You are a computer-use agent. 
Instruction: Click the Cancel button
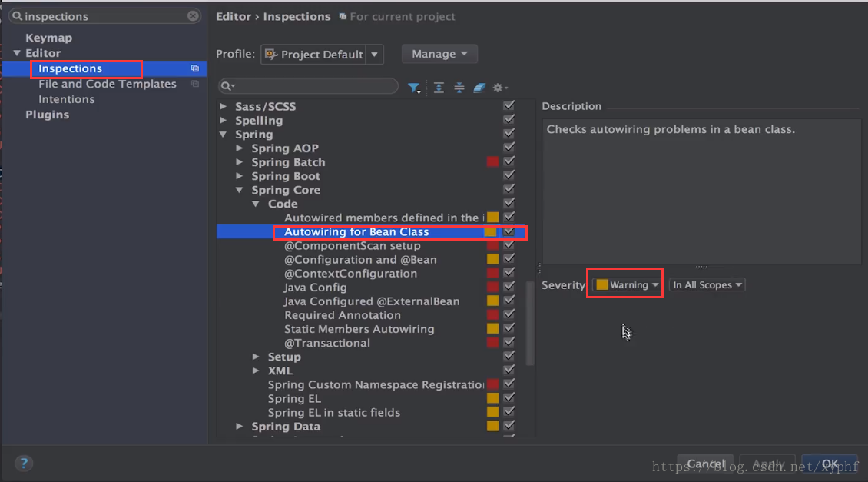click(x=706, y=464)
